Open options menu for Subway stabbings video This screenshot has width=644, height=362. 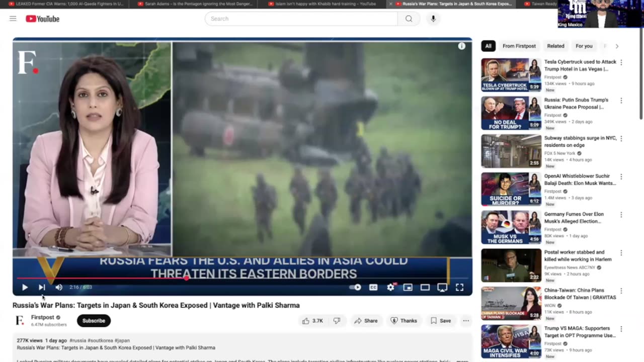tap(621, 139)
